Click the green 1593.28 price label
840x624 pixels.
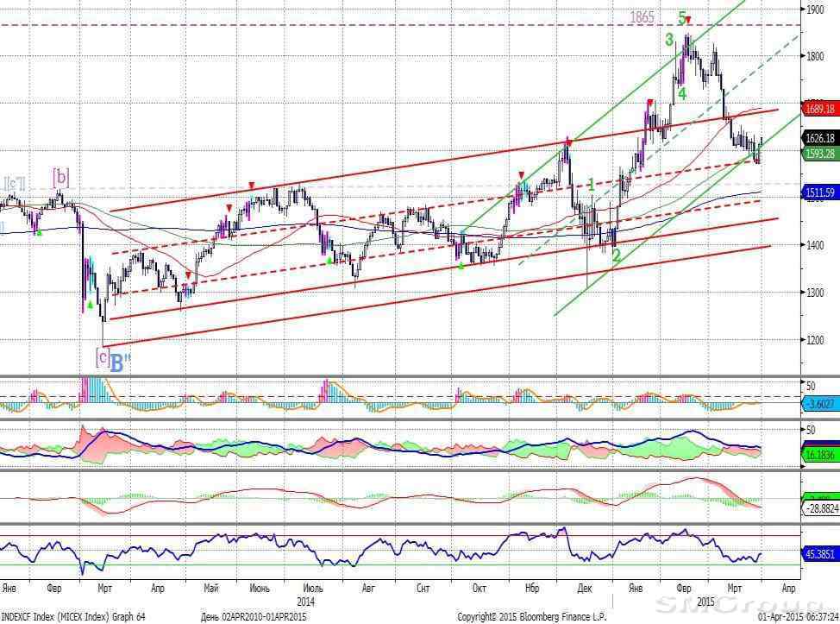pyautogui.click(x=820, y=154)
